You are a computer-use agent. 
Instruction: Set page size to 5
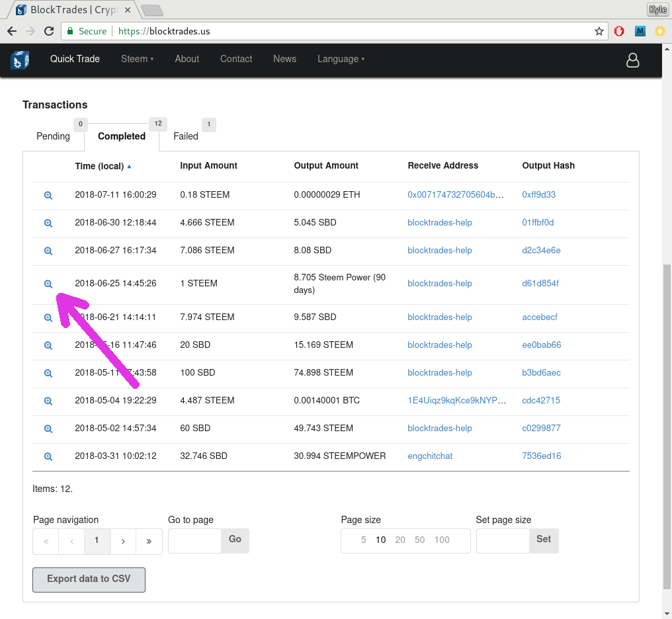(x=363, y=540)
